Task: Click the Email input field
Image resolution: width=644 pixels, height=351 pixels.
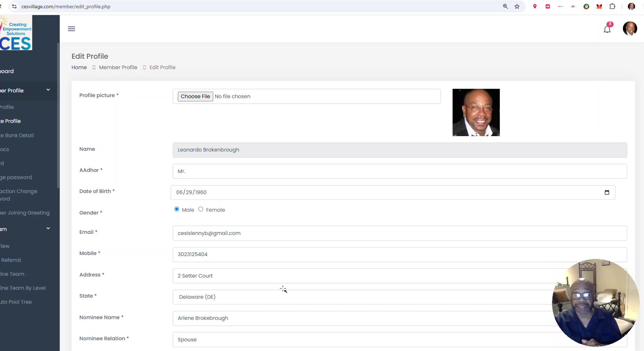Action: pyautogui.click(x=400, y=233)
